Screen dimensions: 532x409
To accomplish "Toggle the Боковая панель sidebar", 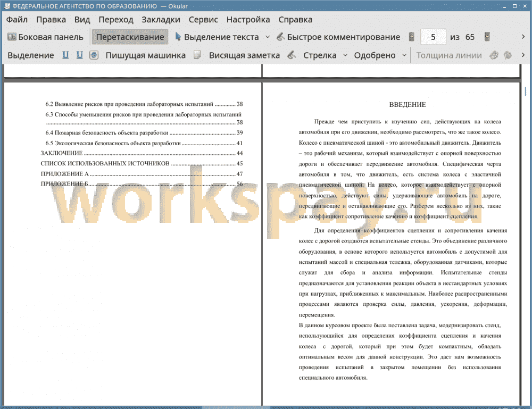I will point(45,37).
